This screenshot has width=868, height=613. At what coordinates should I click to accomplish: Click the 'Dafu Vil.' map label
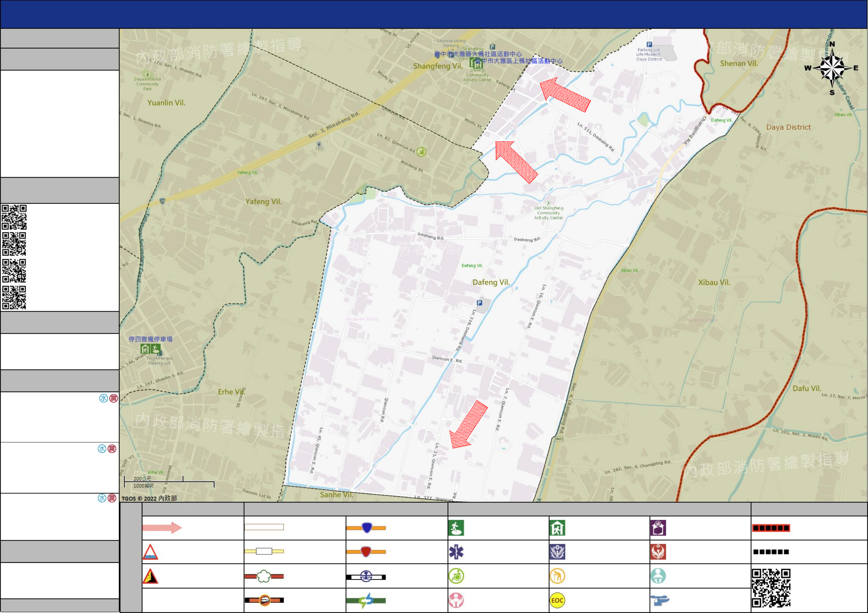tap(807, 389)
